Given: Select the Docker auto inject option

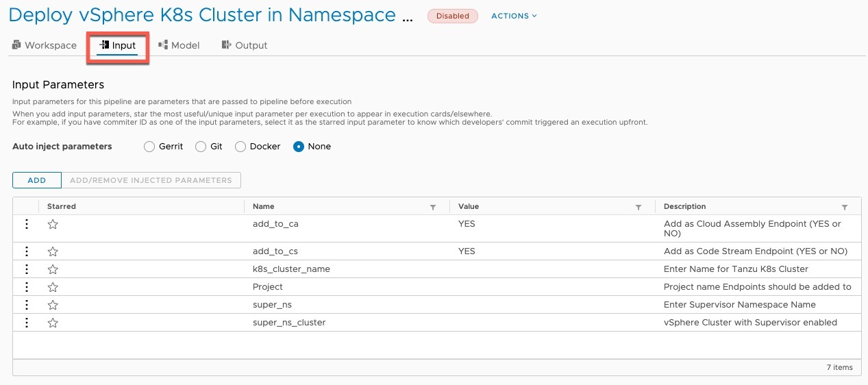Looking at the screenshot, I should pos(240,147).
